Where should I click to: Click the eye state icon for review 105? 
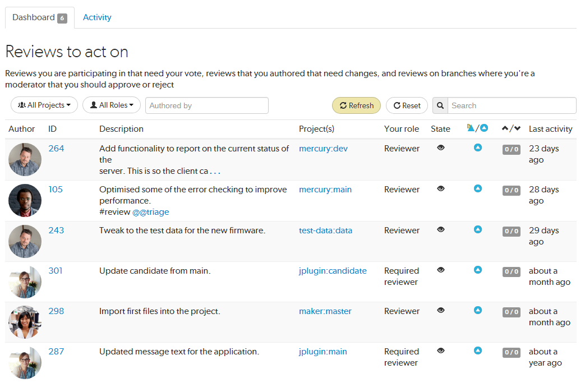click(x=441, y=189)
